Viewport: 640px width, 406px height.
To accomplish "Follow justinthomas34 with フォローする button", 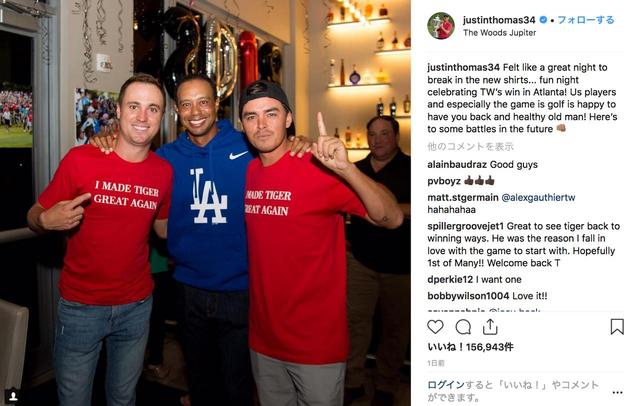I will click(586, 20).
